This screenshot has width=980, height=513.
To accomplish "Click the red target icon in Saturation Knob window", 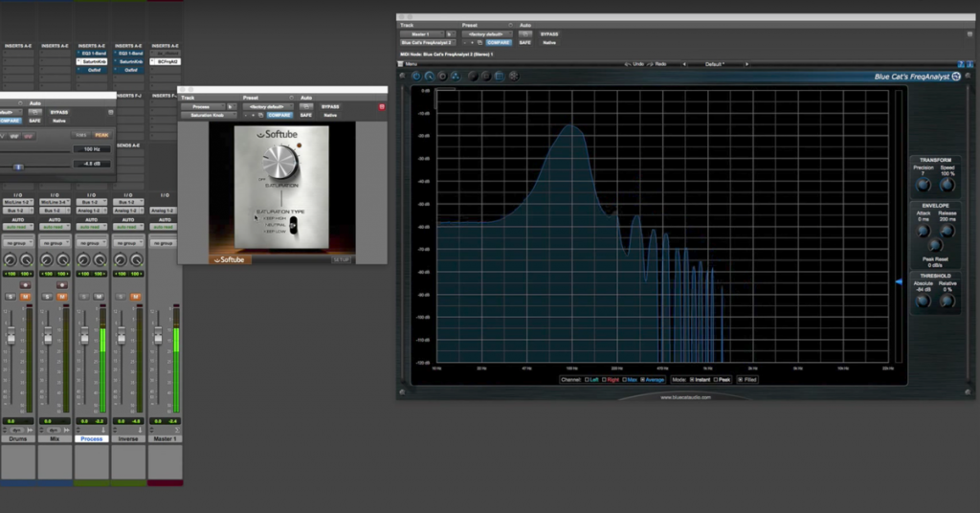I will (382, 107).
